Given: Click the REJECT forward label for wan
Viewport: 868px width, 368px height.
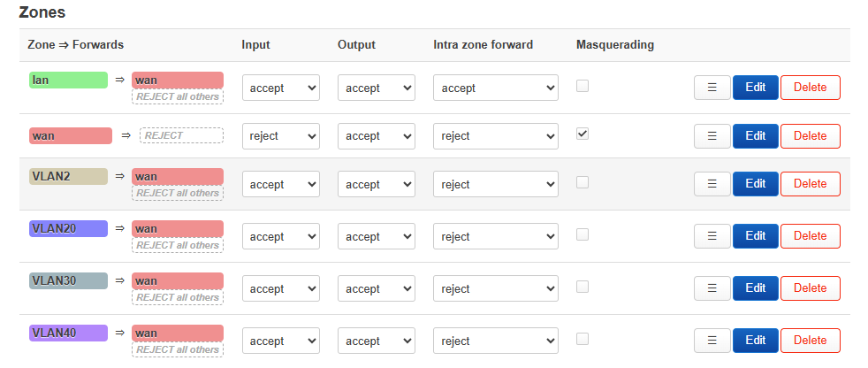Looking at the screenshot, I should pyautogui.click(x=181, y=136).
